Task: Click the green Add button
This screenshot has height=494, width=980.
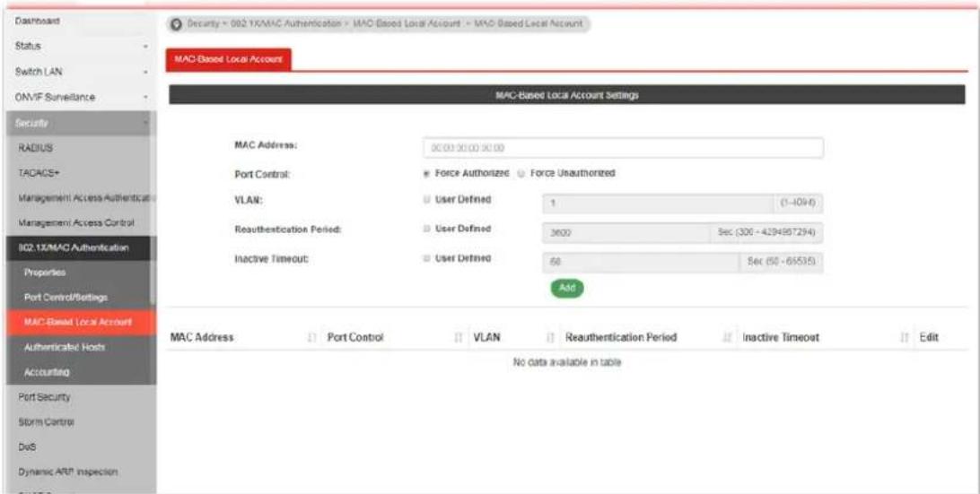Action: click(567, 288)
